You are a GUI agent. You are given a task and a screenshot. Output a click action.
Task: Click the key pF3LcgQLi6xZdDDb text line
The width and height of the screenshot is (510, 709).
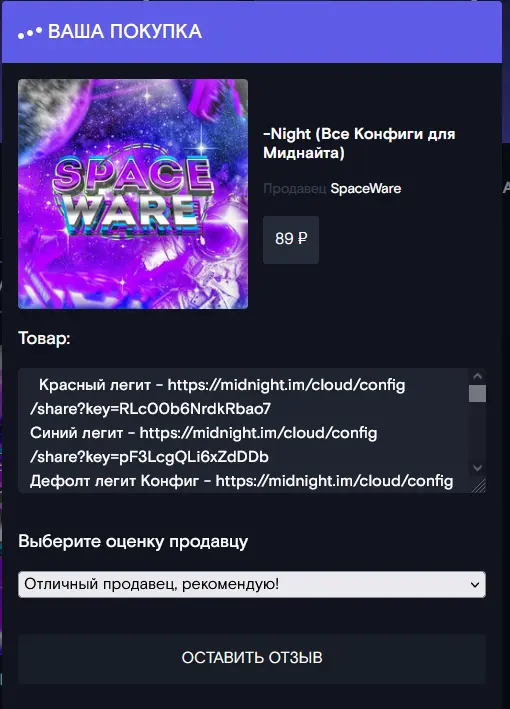(149, 457)
